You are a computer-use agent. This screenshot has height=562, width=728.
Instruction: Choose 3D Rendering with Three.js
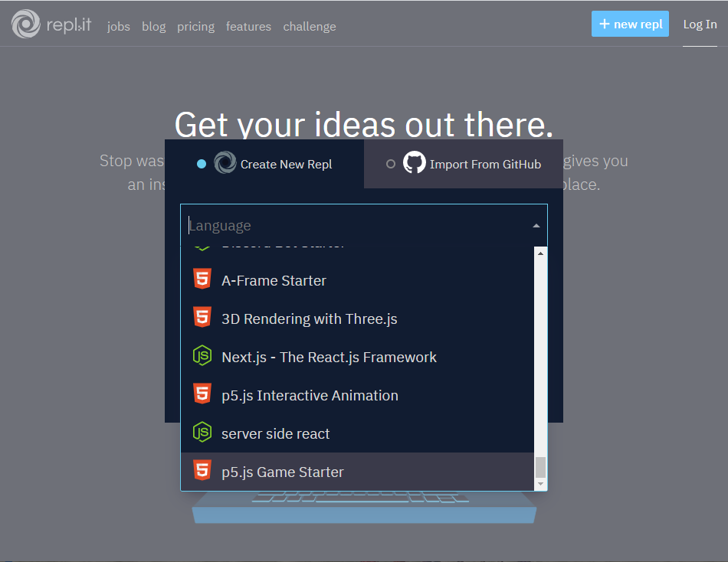coord(357,319)
